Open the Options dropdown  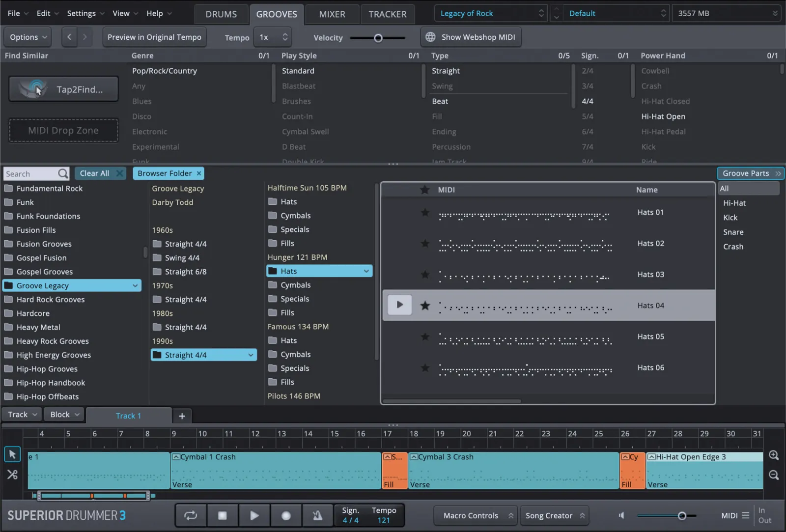point(28,37)
